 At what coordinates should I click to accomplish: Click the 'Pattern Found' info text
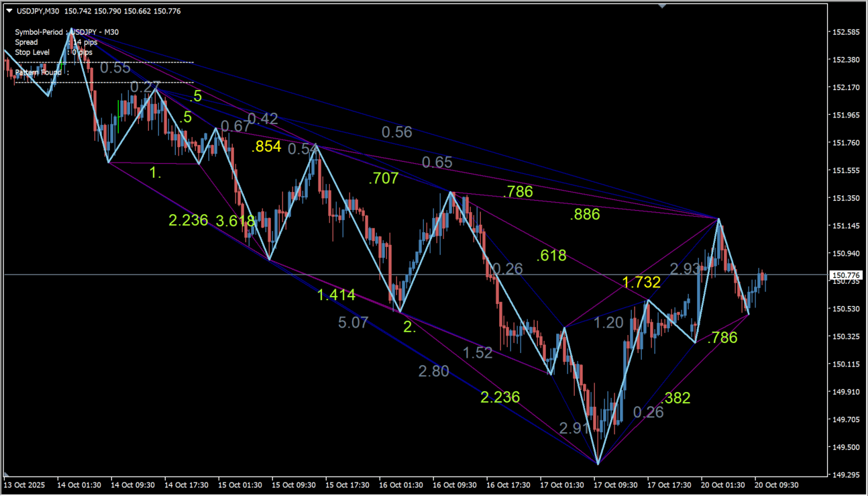tap(38, 72)
